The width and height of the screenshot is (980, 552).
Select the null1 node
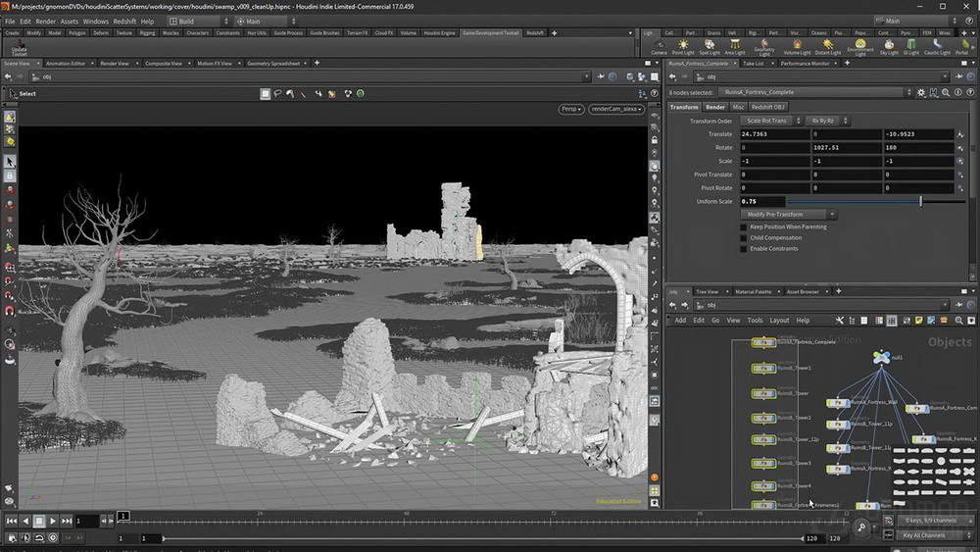(881, 358)
